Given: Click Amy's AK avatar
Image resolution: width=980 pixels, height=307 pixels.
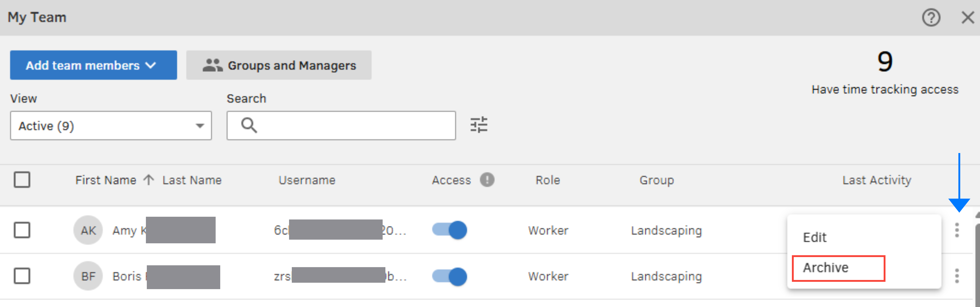Looking at the screenshot, I should [88, 230].
